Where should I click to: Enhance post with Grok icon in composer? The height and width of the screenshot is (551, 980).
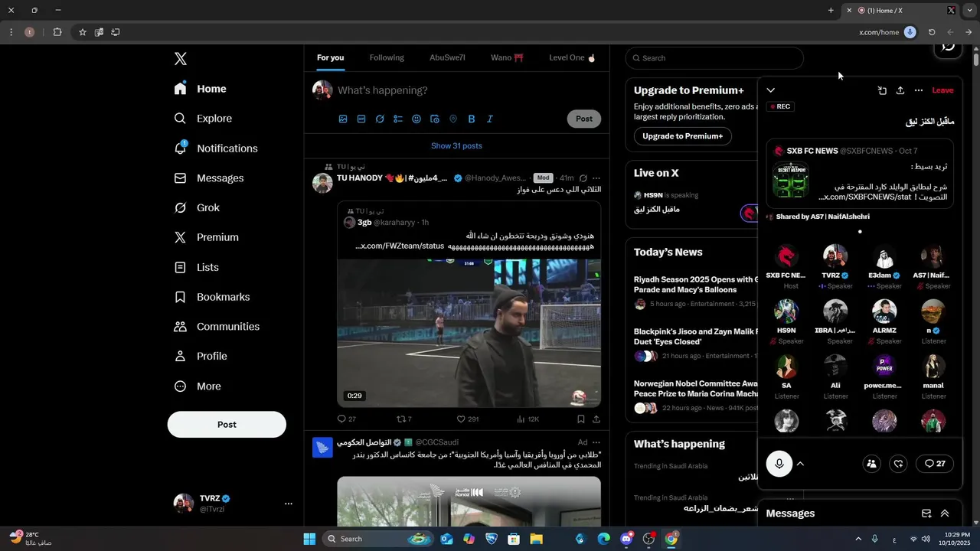(380, 119)
